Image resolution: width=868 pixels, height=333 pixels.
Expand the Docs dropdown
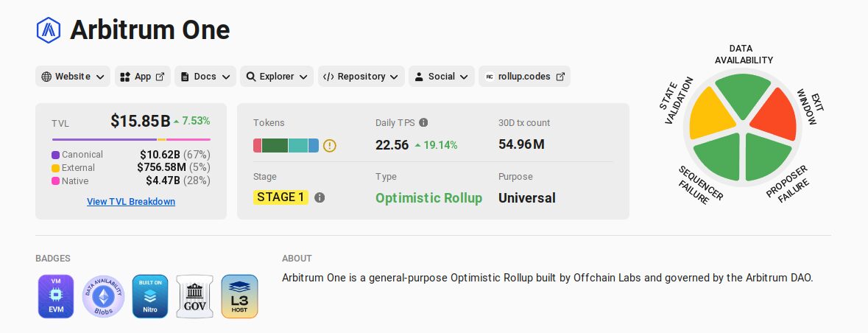(205, 77)
